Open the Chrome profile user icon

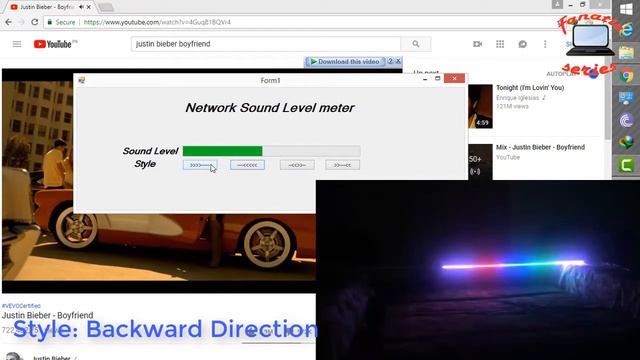557,4
